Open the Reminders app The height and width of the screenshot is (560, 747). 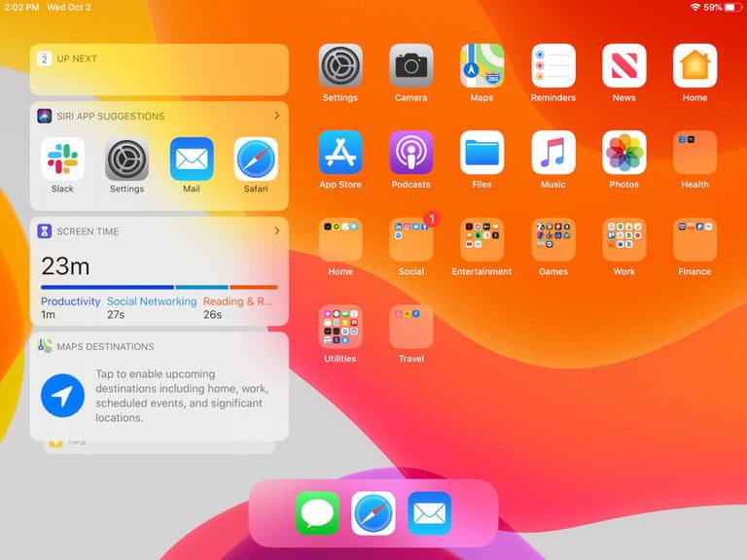coord(553,66)
